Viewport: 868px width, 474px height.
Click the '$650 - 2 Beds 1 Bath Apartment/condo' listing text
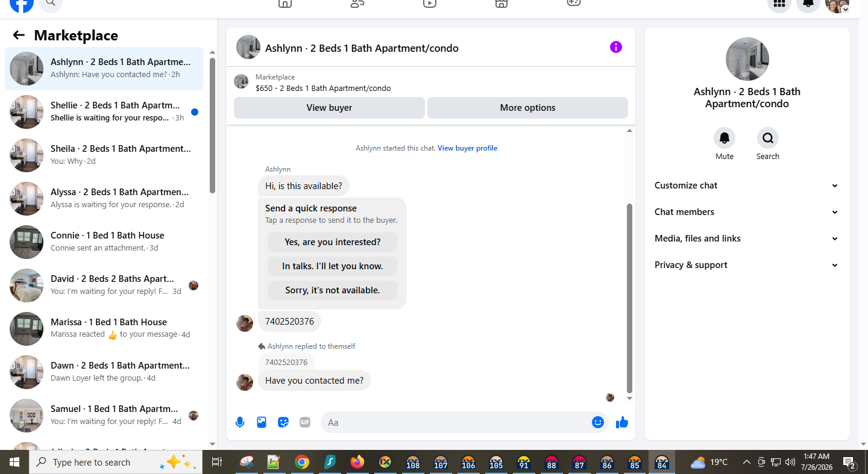323,89
